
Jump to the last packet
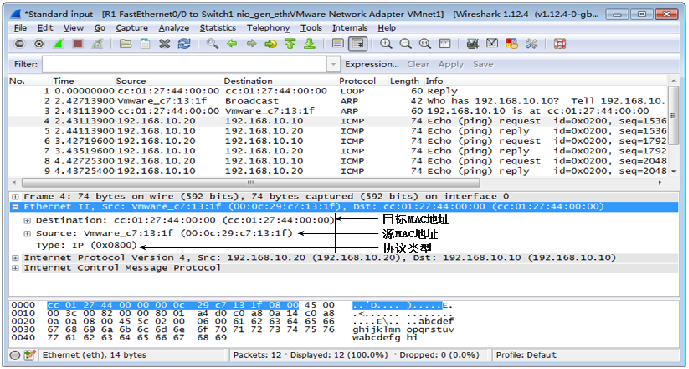[310, 43]
